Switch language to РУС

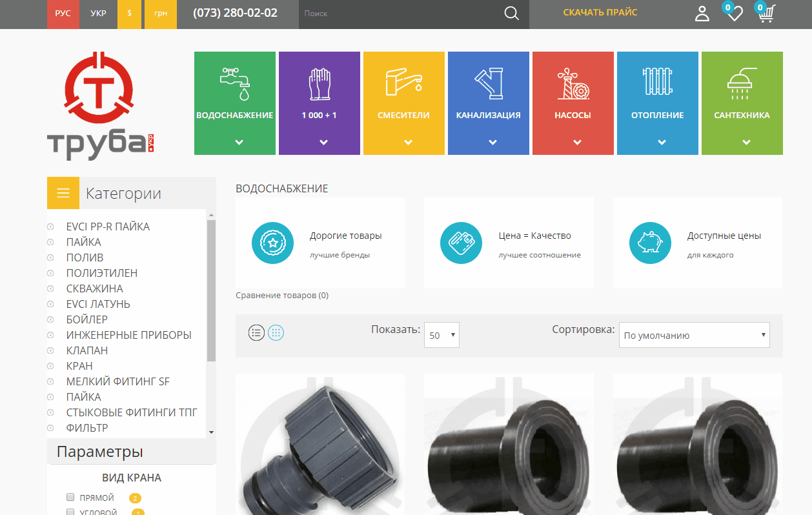(63, 13)
